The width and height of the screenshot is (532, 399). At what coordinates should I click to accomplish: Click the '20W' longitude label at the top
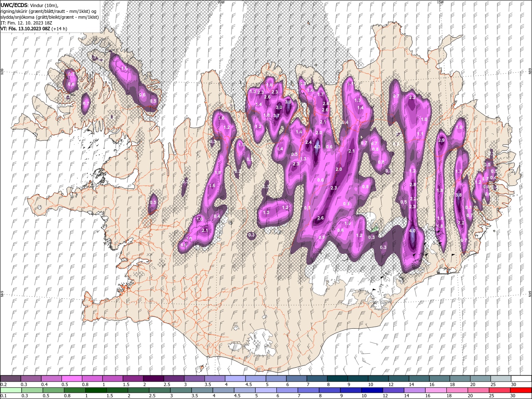click(221, 2)
